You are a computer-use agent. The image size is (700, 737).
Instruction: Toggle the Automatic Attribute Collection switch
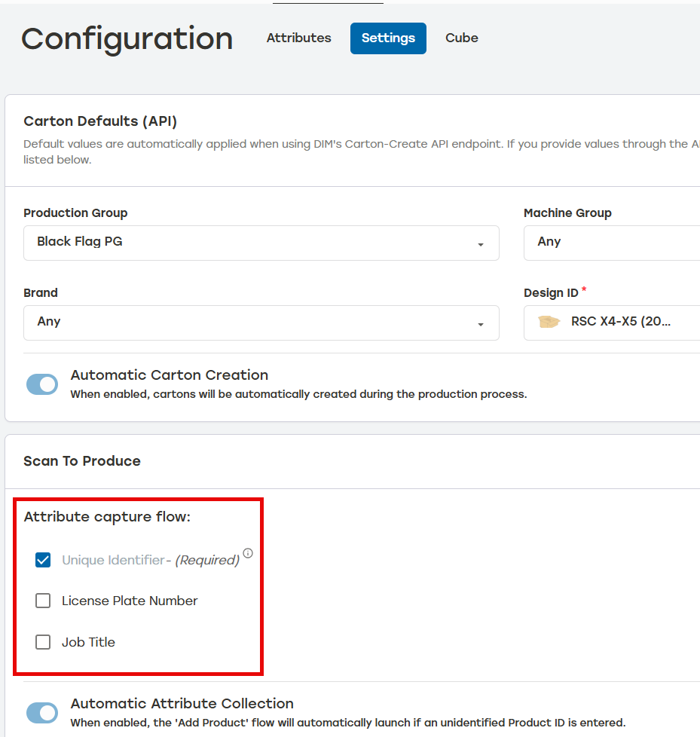coord(42,713)
